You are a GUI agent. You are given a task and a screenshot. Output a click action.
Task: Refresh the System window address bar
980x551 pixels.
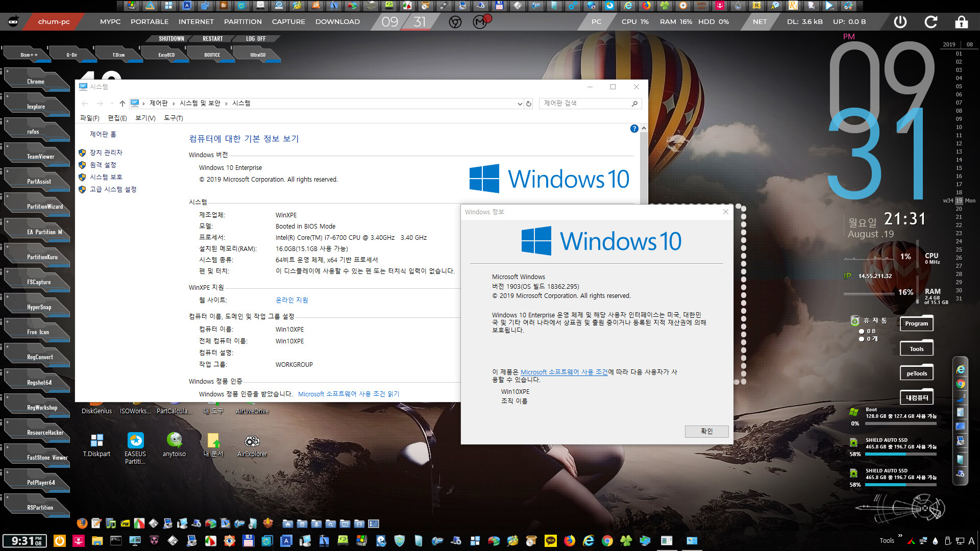click(529, 104)
